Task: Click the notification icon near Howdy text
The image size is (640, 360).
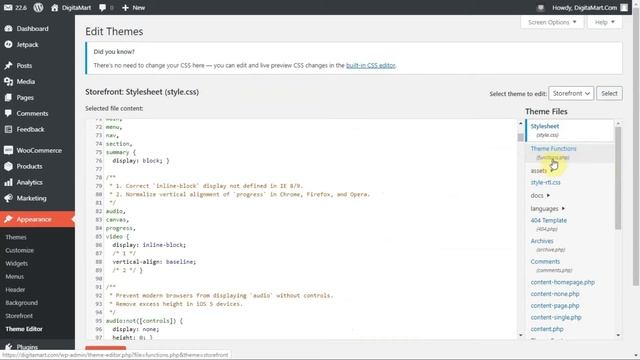Action: [541, 8]
